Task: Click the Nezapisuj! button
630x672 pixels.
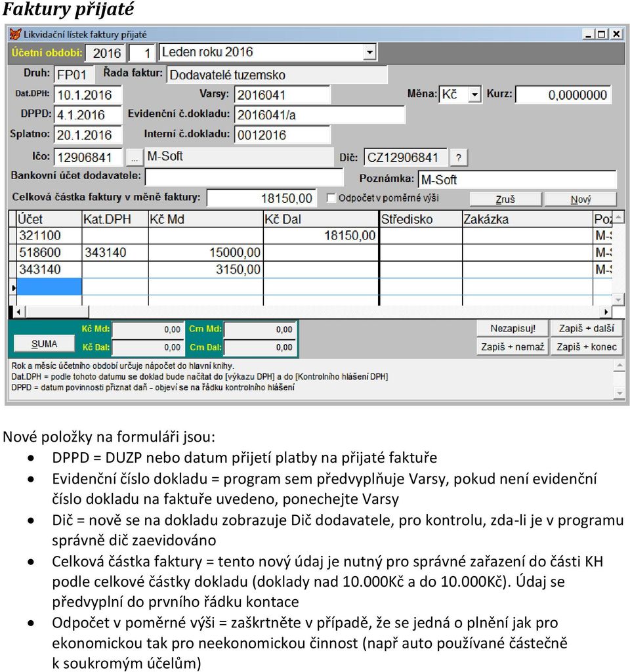Action: (x=513, y=329)
